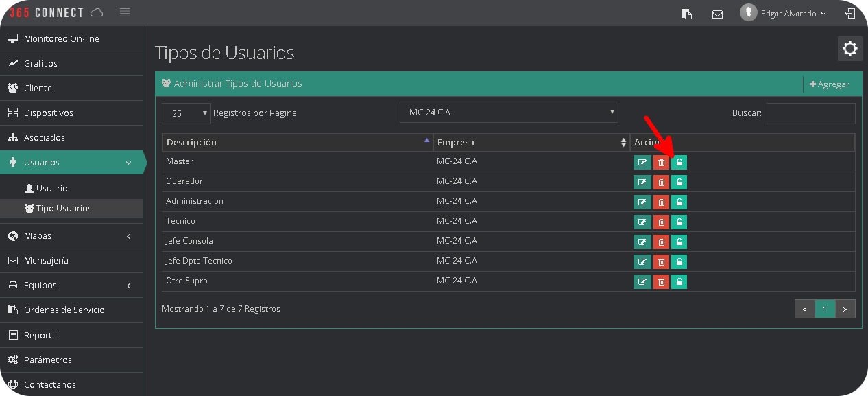The width and height of the screenshot is (868, 396).
Task: Toggle the hamburger sidebar menu icon
Action: point(124,12)
